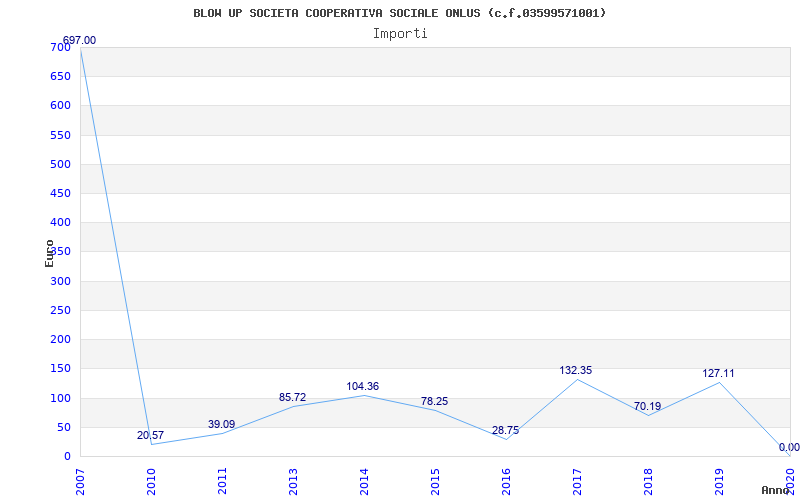Click the chart title BLOW UP SOCIETA COOPERATIVA
Viewport: 800px width, 500px height.
point(399,13)
